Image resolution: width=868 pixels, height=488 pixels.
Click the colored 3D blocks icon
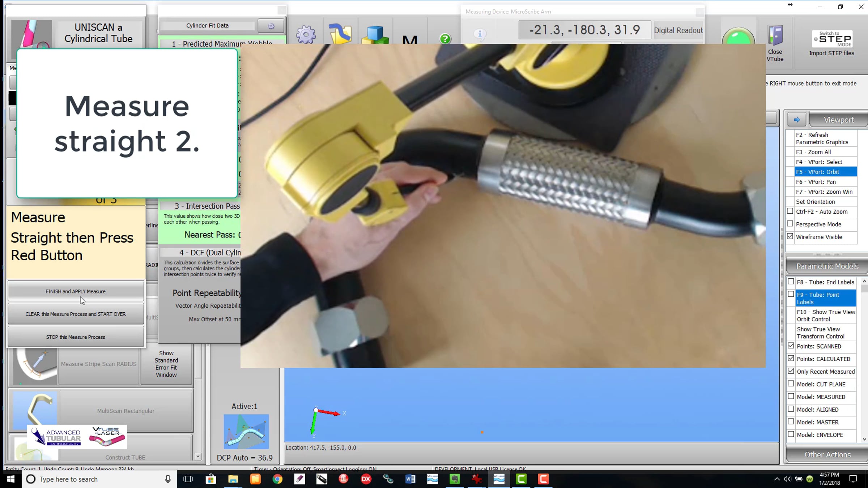[375, 35]
